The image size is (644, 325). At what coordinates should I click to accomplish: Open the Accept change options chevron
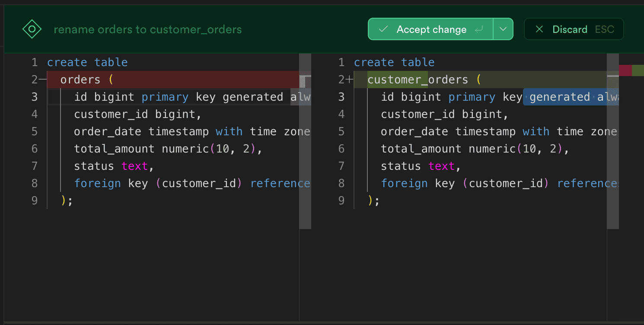pos(503,29)
